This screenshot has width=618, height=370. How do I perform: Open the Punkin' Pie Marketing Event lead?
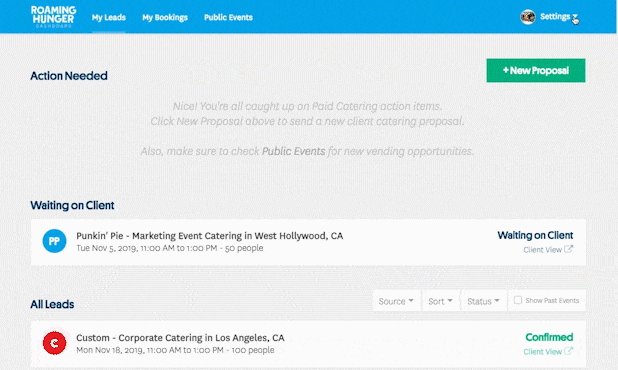point(209,236)
